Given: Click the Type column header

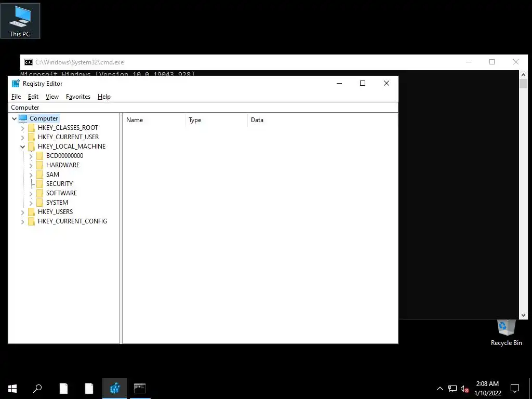Looking at the screenshot, I should (x=217, y=120).
